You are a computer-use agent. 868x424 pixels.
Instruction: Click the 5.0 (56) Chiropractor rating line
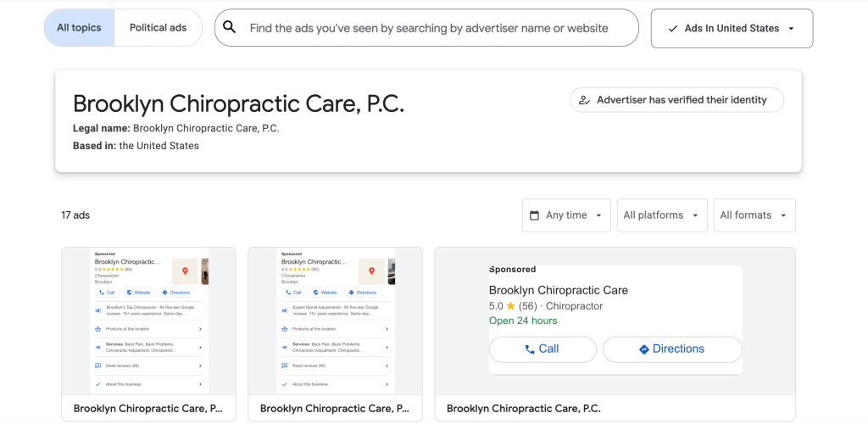[x=546, y=306]
